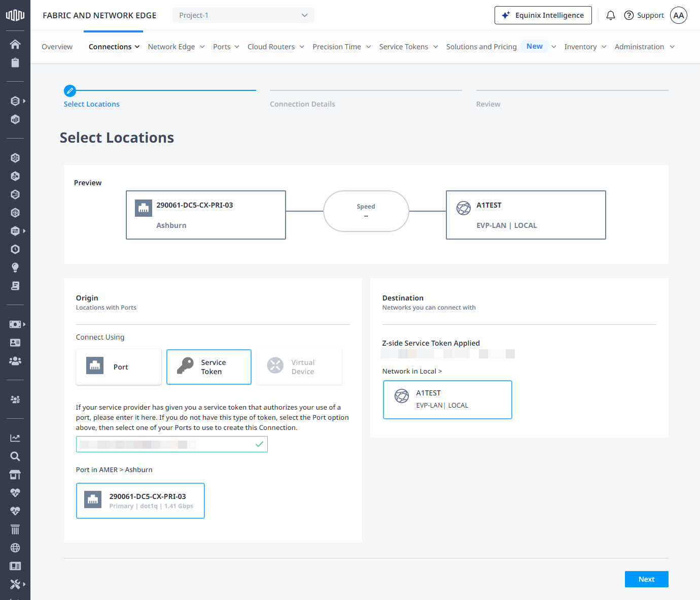This screenshot has height=600, width=700.
Task: Expand the Network Edge menu
Action: coord(177,47)
